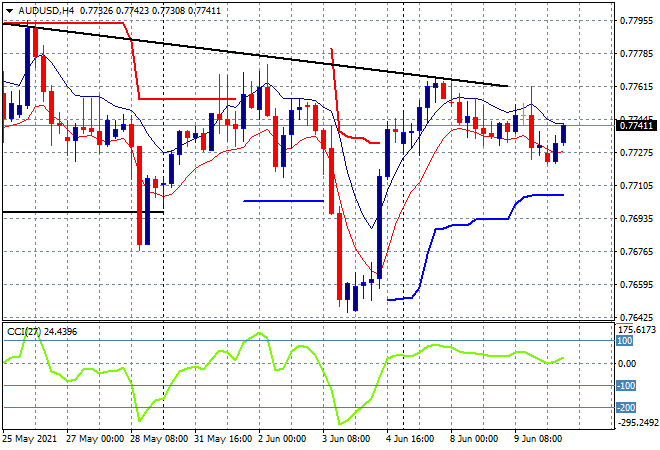Click the green cross marker near 9 Jun

click(x=523, y=114)
